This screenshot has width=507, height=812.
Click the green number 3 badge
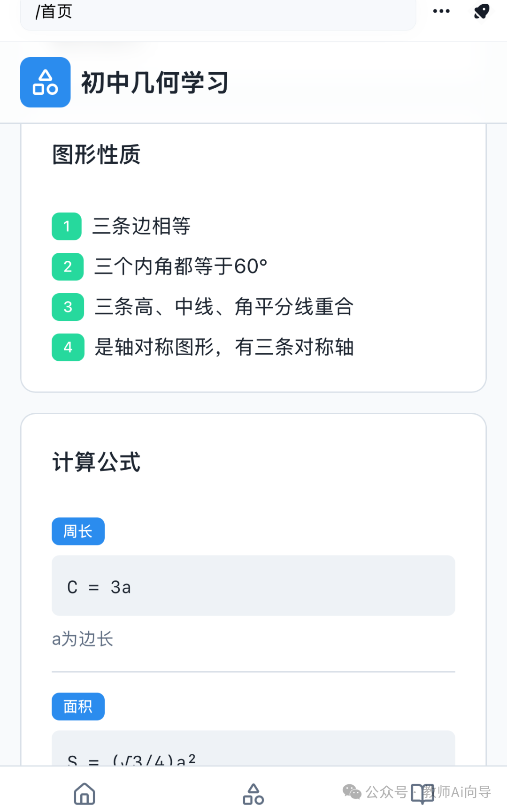click(x=68, y=307)
